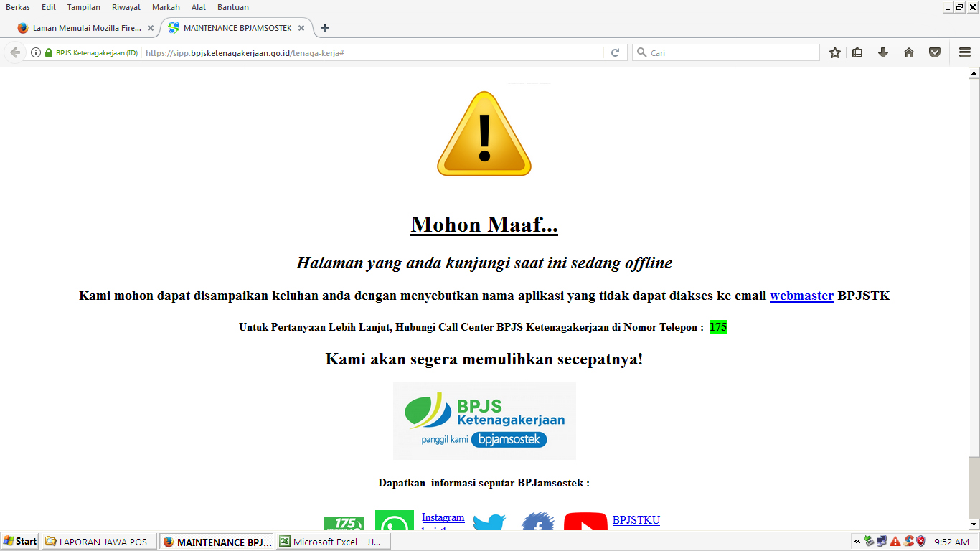Image resolution: width=980 pixels, height=551 pixels.
Task: Expand hidden system tray icons chevron
Action: click(857, 542)
